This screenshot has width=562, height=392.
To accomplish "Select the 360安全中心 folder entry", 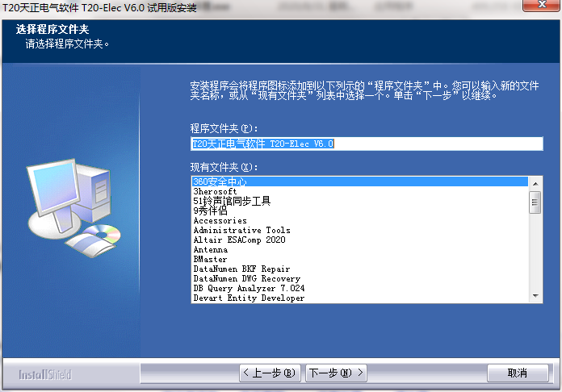I will (x=359, y=181).
